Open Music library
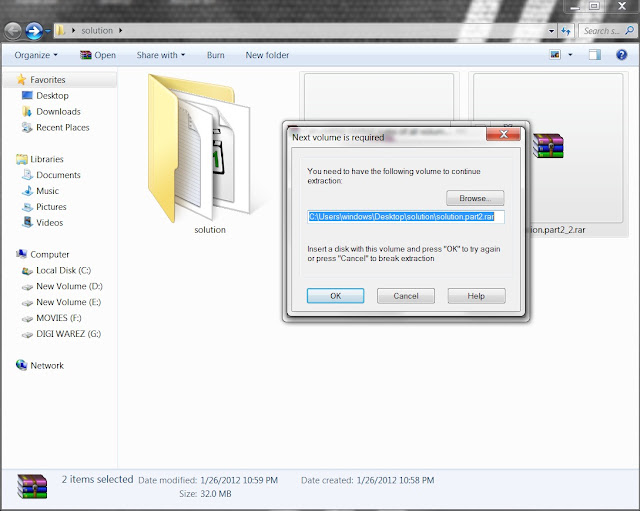 [x=47, y=191]
